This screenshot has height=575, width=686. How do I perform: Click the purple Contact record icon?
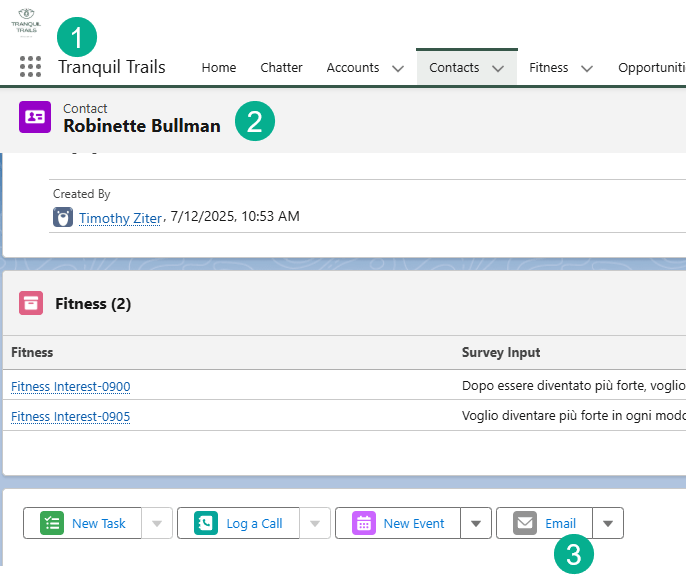click(35, 117)
